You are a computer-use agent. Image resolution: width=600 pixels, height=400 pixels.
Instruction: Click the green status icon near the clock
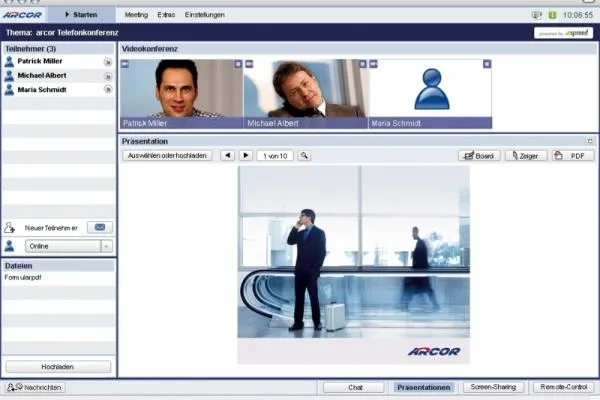click(552, 15)
